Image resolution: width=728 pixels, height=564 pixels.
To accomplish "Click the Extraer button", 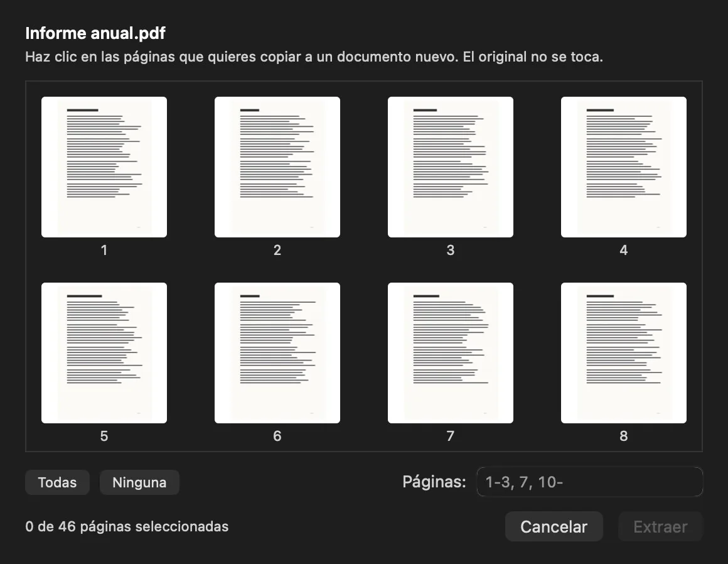I will [x=660, y=526].
